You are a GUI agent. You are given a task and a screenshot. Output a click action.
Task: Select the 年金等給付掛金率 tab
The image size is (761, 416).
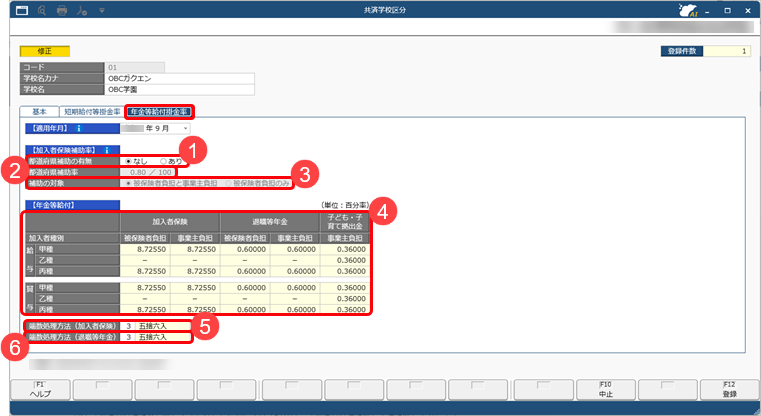pos(159,112)
